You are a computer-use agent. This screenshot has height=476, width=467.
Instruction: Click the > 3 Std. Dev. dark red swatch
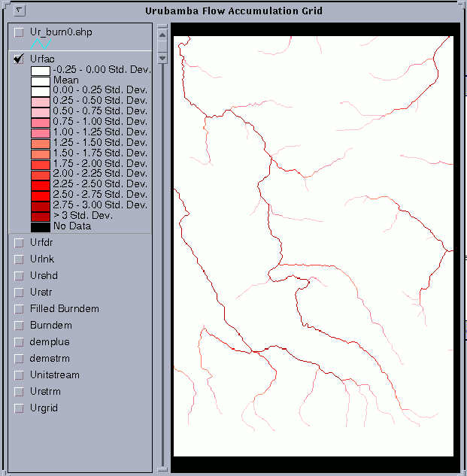click(40, 215)
